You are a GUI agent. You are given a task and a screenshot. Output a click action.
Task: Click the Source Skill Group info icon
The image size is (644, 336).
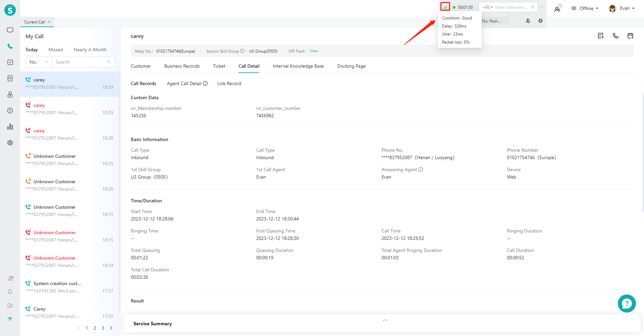tap(242, 51)
